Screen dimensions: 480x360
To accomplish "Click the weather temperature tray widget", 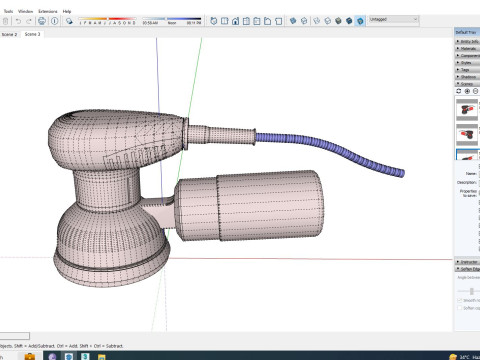I will pos(464,357).
